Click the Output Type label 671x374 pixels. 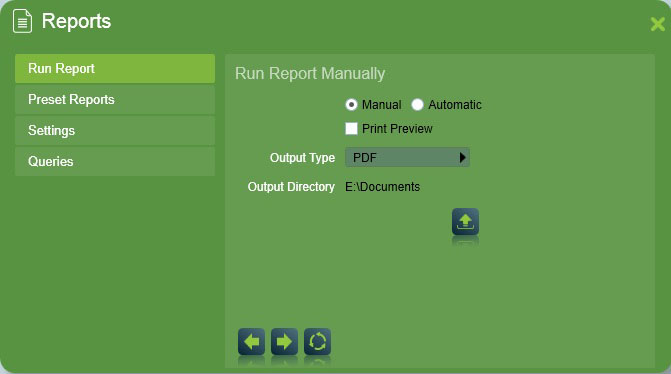click(302, 158)
